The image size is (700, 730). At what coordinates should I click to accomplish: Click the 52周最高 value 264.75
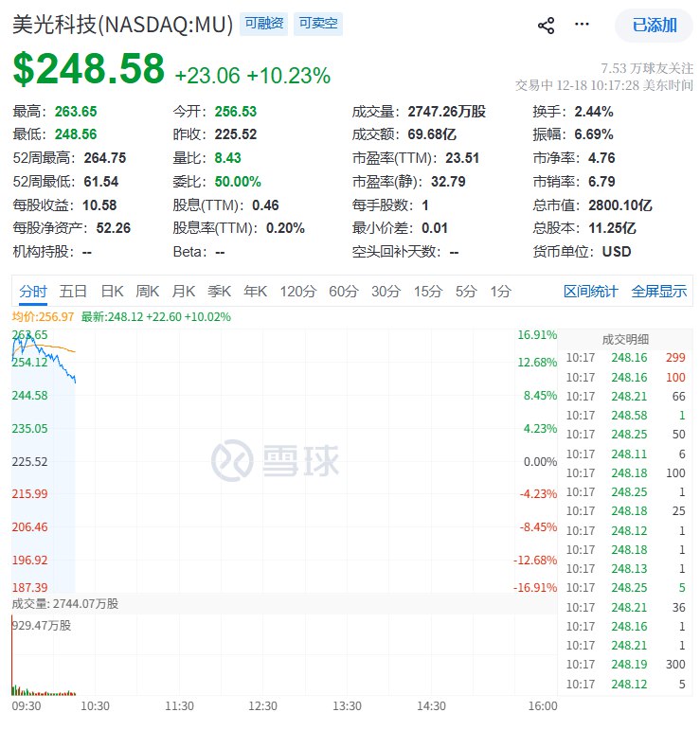pyautogui.click(x=105, y=158)
